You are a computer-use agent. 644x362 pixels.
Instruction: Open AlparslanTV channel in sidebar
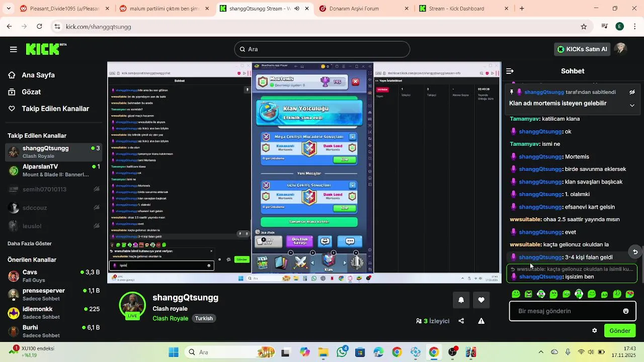point(53,170)
